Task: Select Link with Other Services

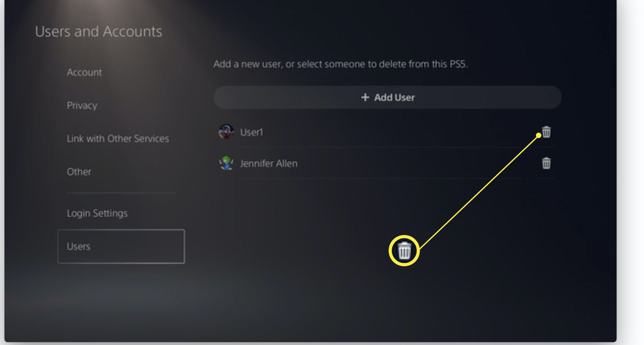Action: click(x=118, y=138)
